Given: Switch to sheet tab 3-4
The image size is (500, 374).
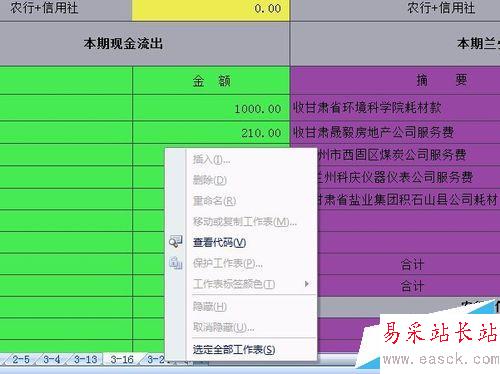Looking at the screenshot, I should [x=52, y=360].
